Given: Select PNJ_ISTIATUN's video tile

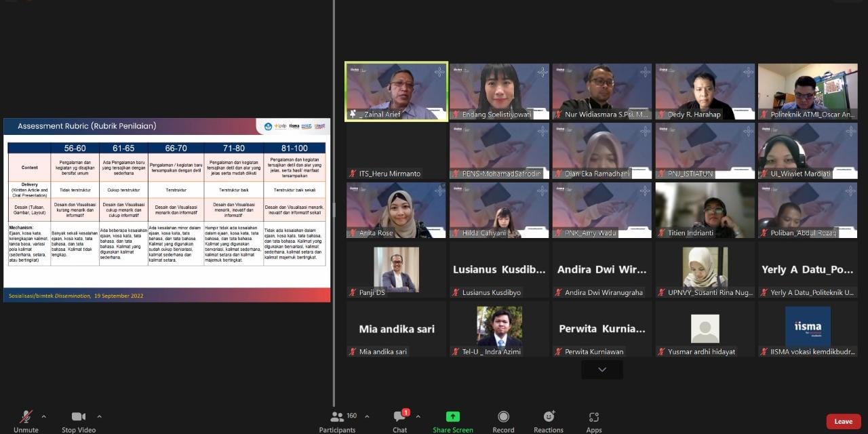Looking at the screenshot, I should coord(705,151).
